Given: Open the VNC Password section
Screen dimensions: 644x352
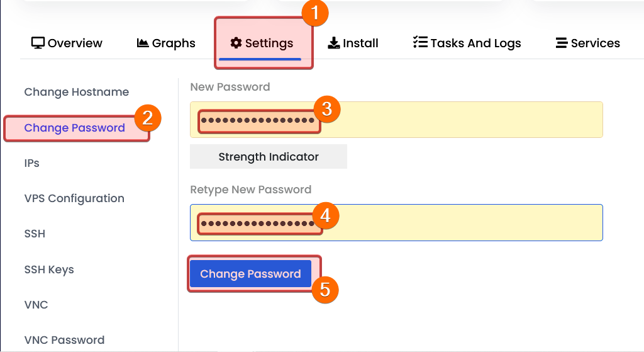Looking at the screenshot, I should (64, 340).
